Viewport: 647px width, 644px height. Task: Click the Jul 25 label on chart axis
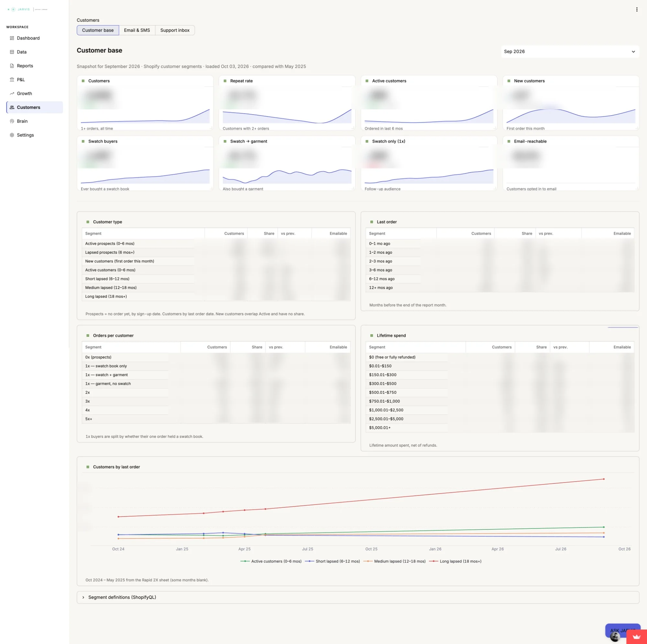pyautogui.click(x=307, y=549)
